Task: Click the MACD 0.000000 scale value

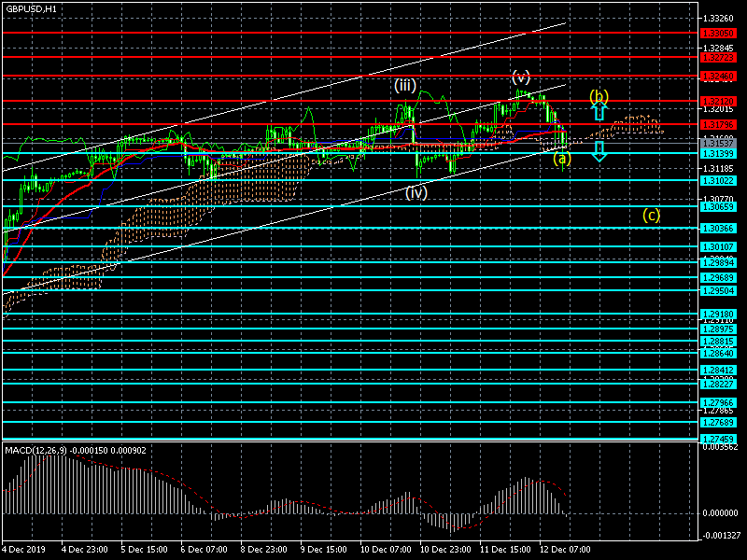Action: pos(720,513)
